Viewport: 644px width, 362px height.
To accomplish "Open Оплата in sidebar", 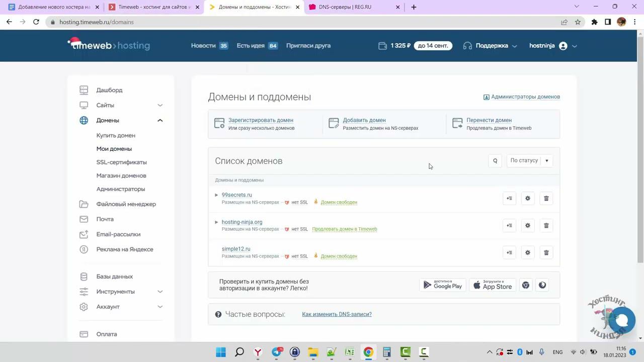I will click(107, 334).
